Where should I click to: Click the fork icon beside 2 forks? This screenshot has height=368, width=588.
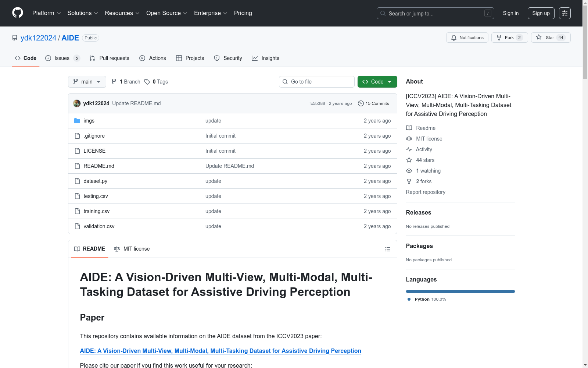coord(409,181)
